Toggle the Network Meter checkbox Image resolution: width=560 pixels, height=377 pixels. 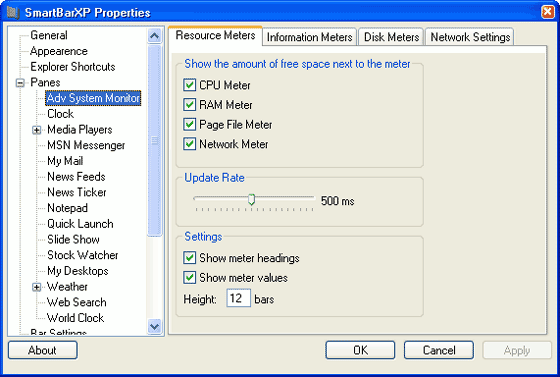(190, 144)
